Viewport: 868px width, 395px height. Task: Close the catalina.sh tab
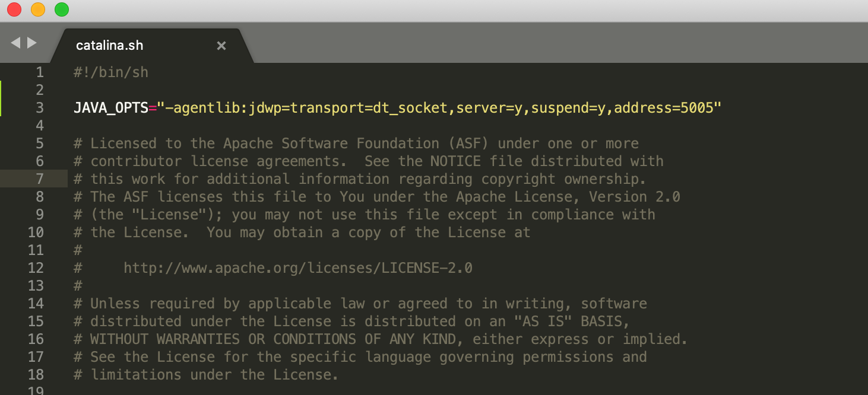point(221,46)
